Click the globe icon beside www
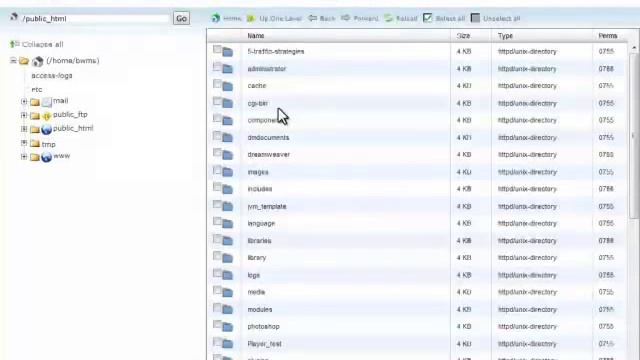The image size is (640, 360). click(46, 157)
